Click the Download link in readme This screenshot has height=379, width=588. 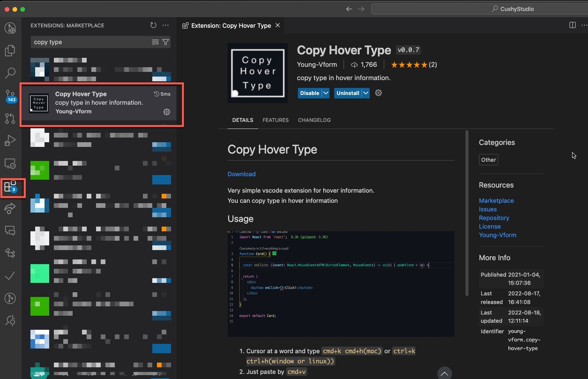click(x=241, y=174)
